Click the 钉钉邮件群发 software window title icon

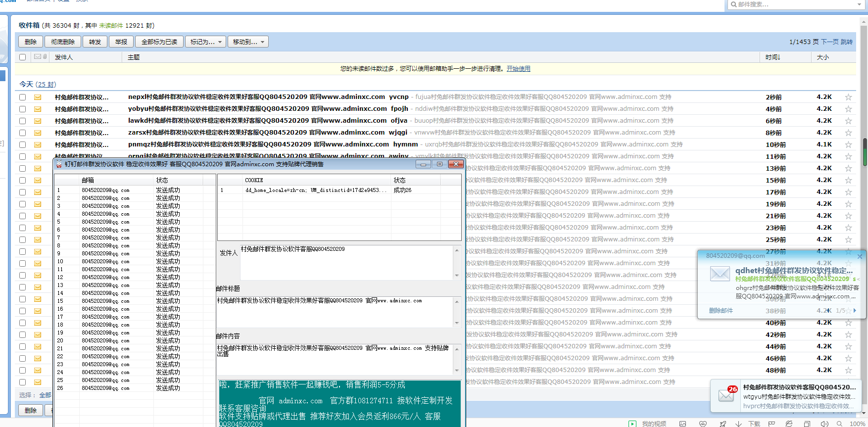(x=59, y=164)
